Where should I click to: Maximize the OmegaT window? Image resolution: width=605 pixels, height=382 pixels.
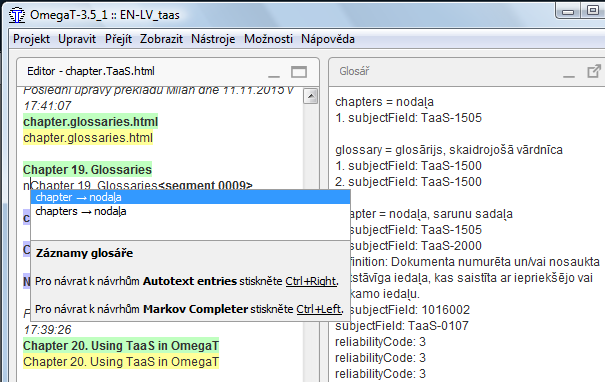[593, 10]
